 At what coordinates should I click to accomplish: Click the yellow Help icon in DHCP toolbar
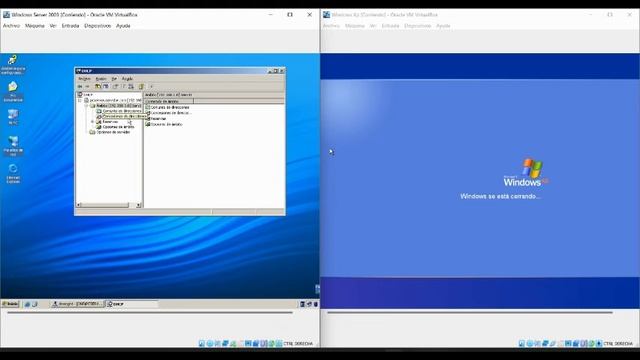click(x=141, y=87)
